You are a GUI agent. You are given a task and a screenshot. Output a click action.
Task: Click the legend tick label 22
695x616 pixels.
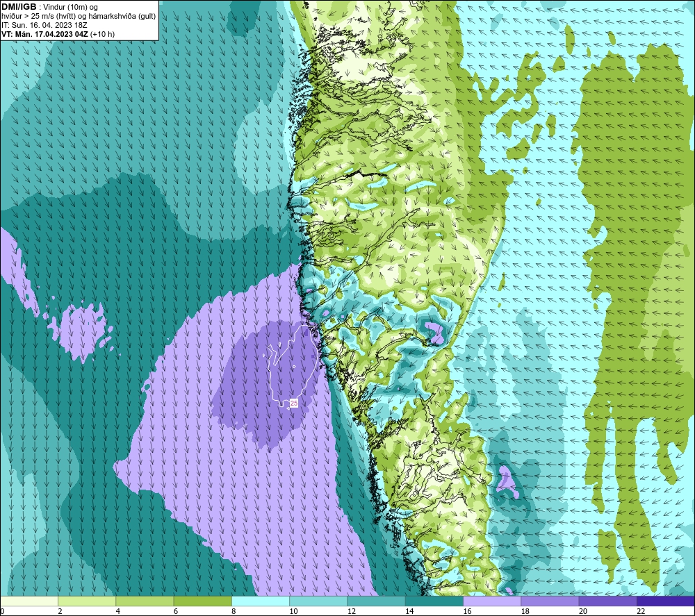tap(641, 611)
